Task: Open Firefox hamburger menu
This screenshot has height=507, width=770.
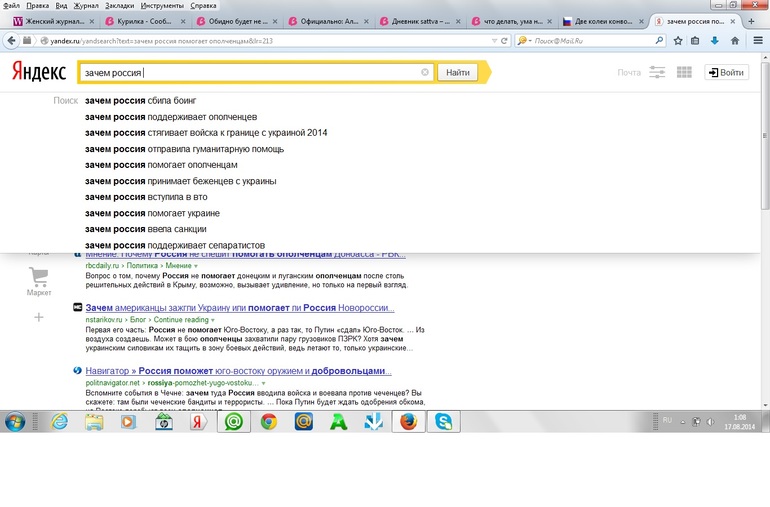Action: click(x=757, y=40)
